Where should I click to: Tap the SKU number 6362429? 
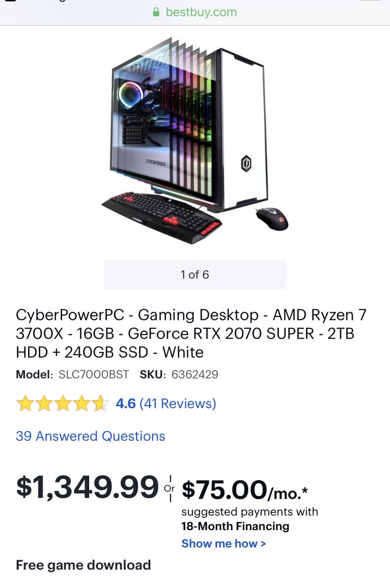pyautogui.click(x=195, y=375)
